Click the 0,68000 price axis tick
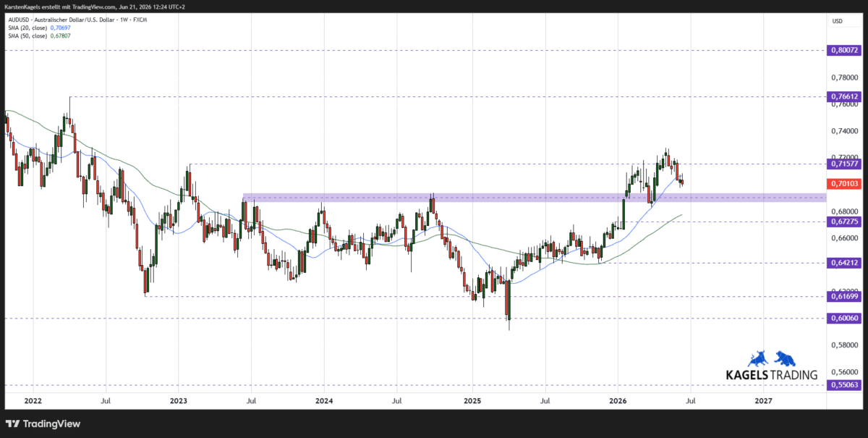Viewport: 868px width, 438px height. tap(844, 211)
